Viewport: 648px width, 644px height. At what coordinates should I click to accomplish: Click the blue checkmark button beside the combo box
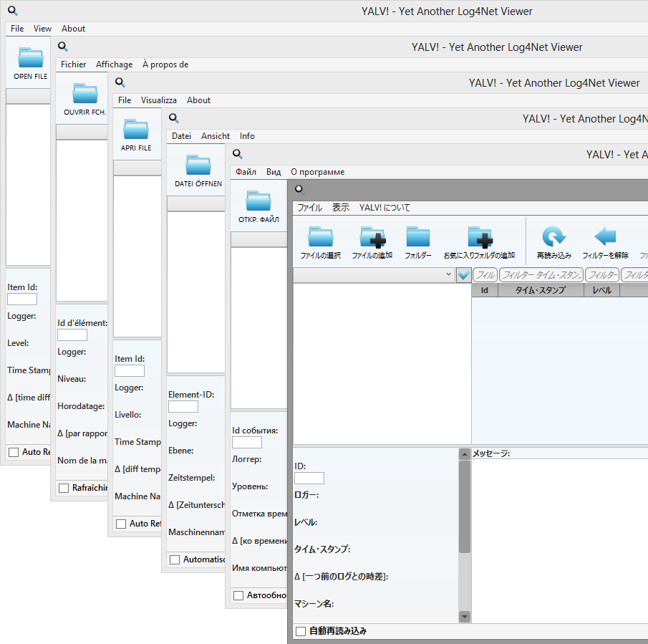click(x=464, y=275)
